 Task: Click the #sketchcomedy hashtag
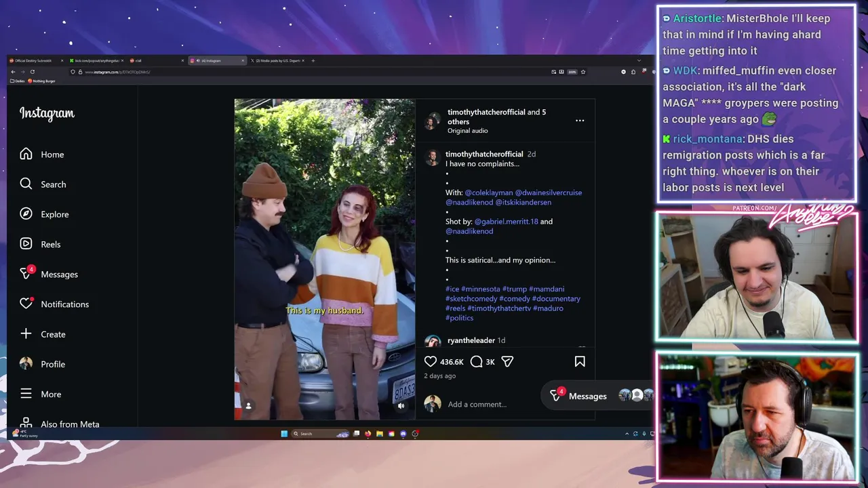(x=471, y=298)
